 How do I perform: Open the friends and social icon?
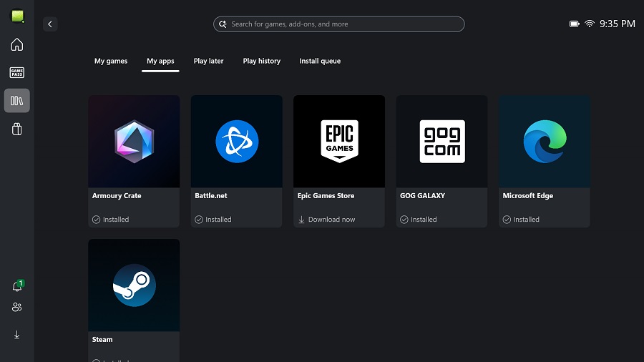click(16, 307)
